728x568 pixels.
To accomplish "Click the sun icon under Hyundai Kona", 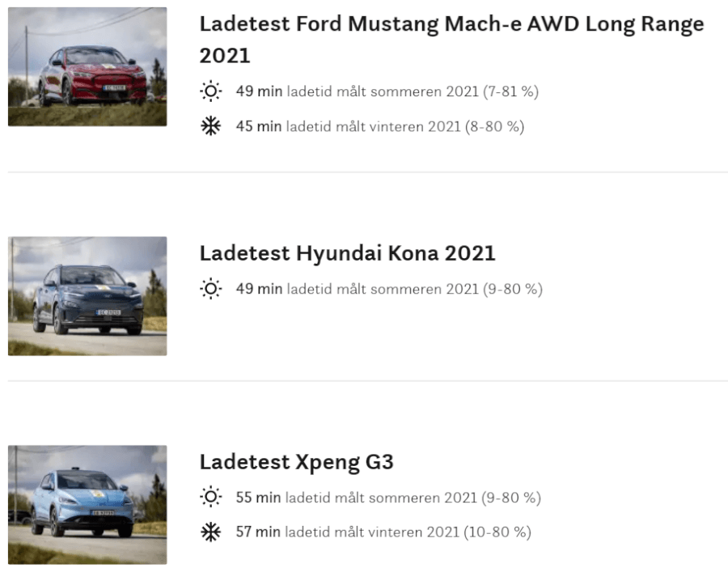I will (x=210, y=289).
